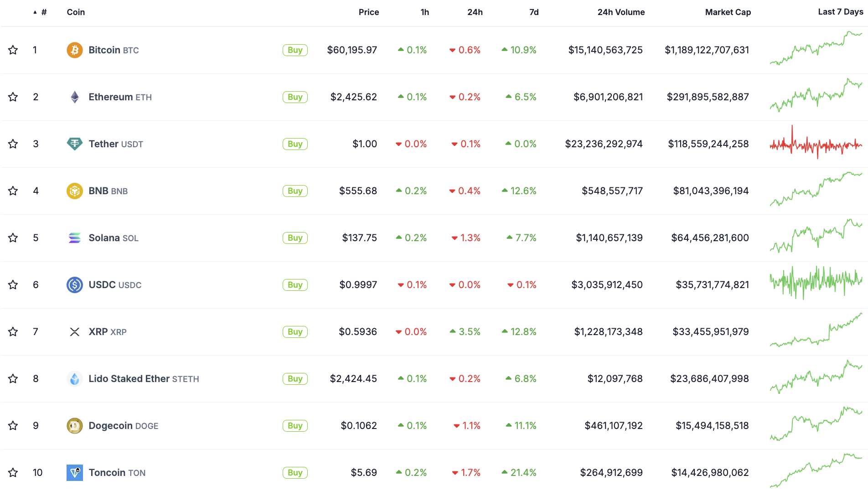Click the Toncoin logo icon
The image size is (868, 496).
coord(75,473)
